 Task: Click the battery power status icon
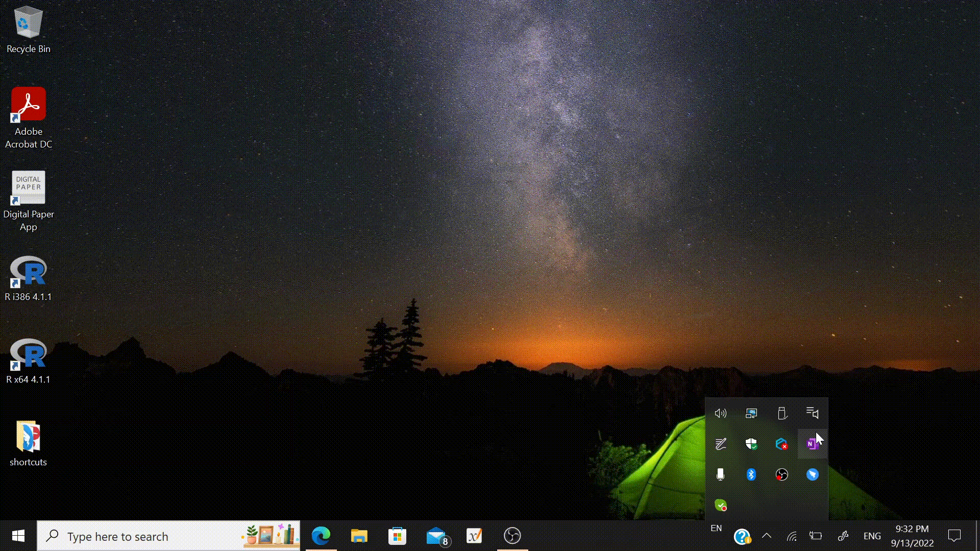(816, 536)
